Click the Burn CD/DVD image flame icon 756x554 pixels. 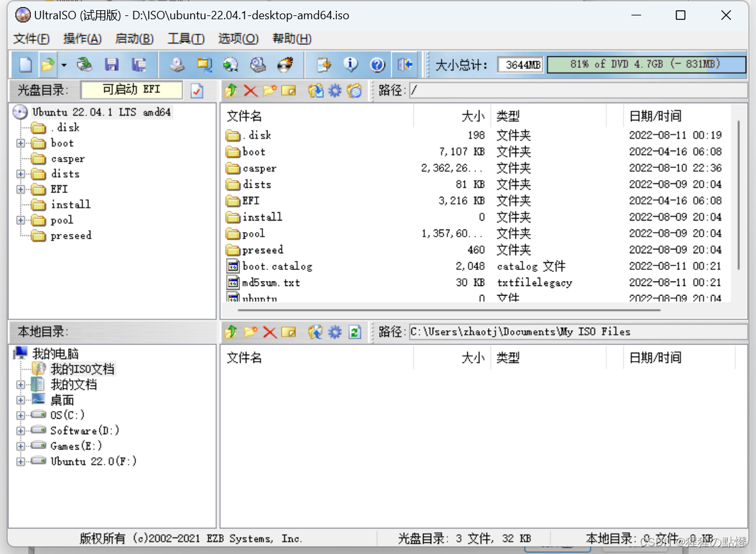285,65
